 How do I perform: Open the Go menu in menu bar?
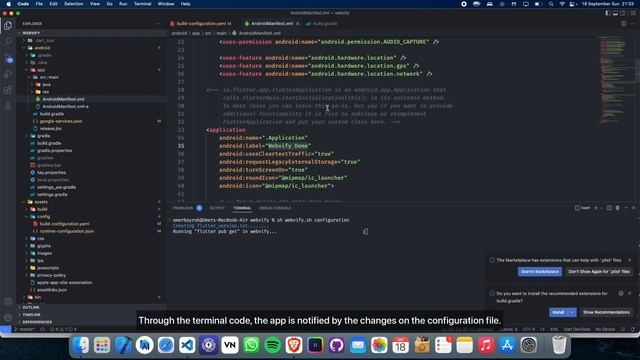tap(109, 4)
